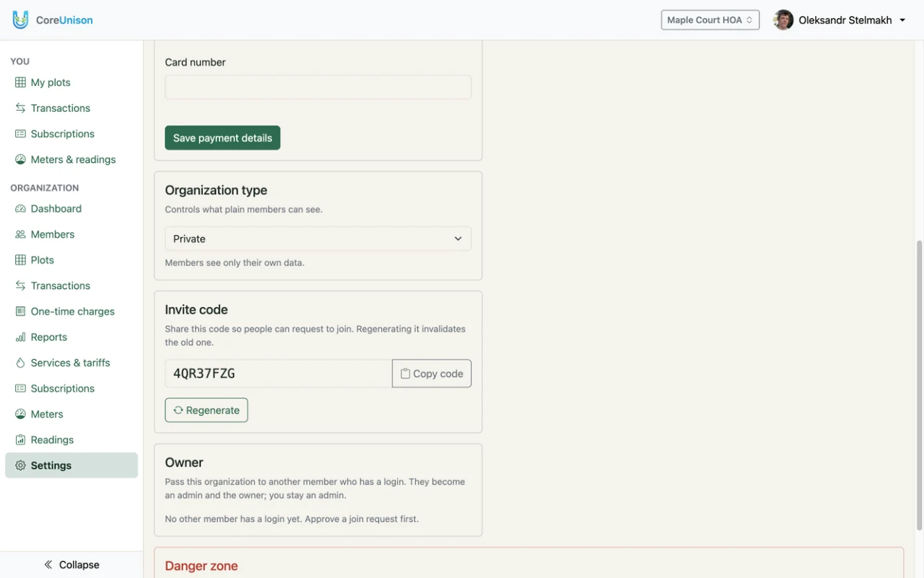Screen dimensions: 924x578
Task: Click 'Members see only their own data.' text
Action: 235,263
